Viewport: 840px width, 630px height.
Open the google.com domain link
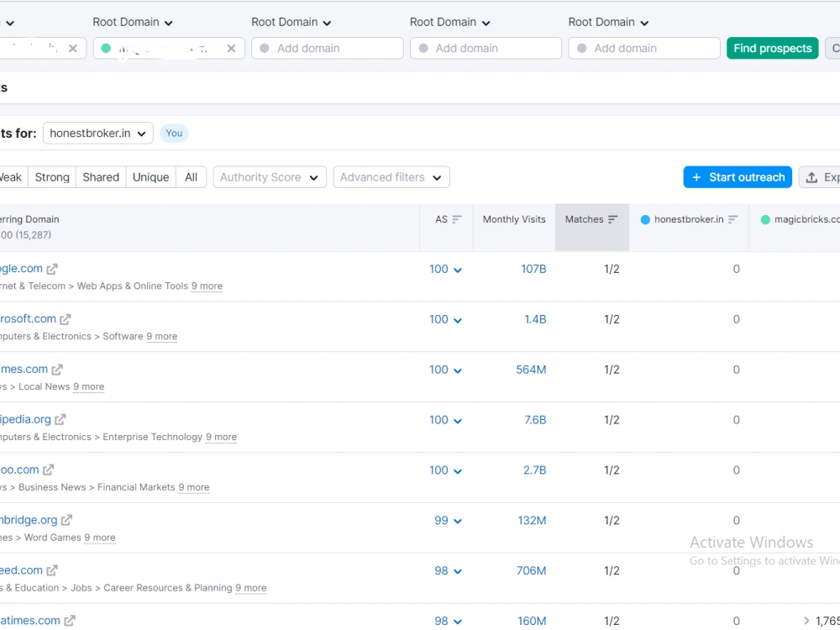[21, 269]
